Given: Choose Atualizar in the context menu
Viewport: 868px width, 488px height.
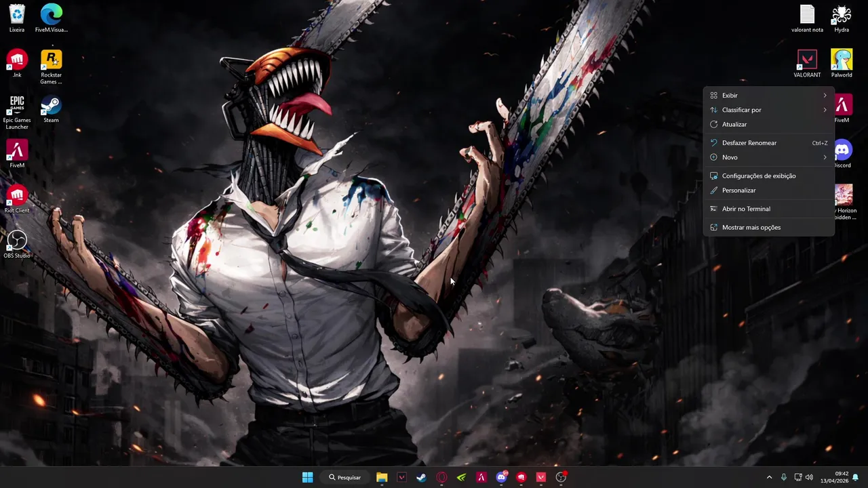Looking at the screenshot, I should coord(768,125).
